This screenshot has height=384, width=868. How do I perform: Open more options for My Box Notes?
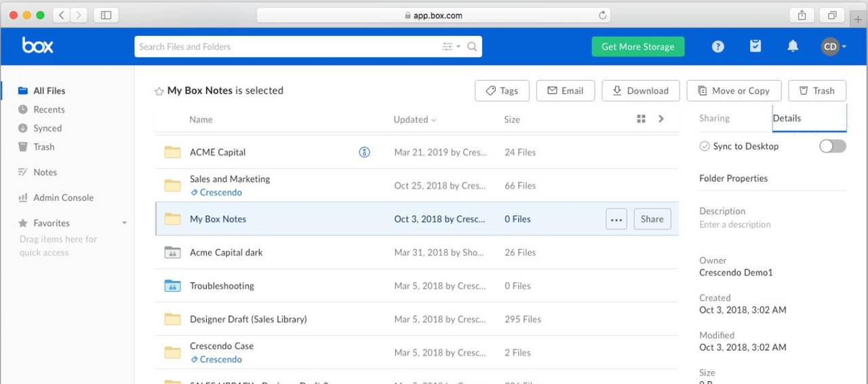click(x=616, y=219)
